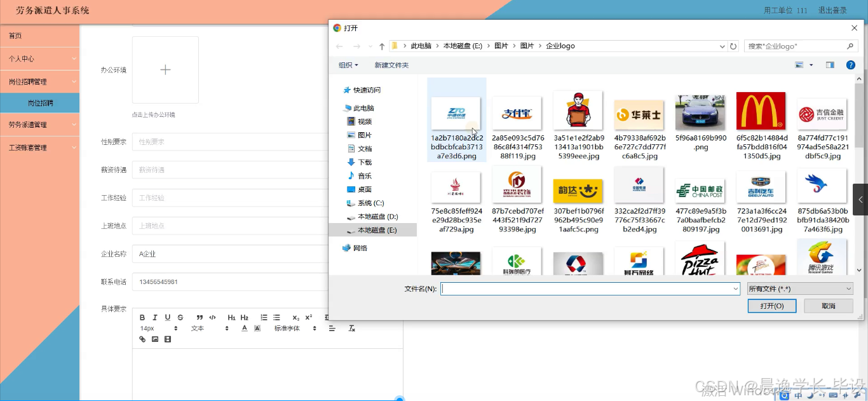Click 新建文件夹 in file dialog
Screen dimensions: 868x401
(x=391, y=65)
